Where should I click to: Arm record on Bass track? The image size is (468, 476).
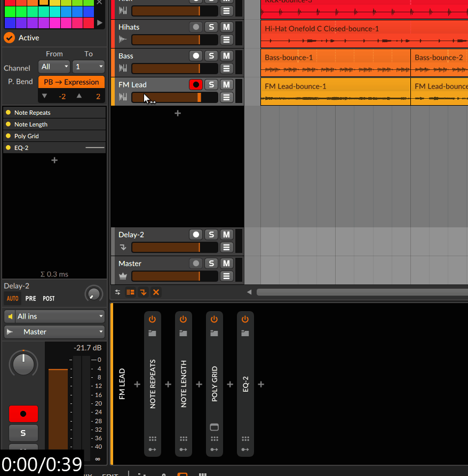(x=196, y=56)
